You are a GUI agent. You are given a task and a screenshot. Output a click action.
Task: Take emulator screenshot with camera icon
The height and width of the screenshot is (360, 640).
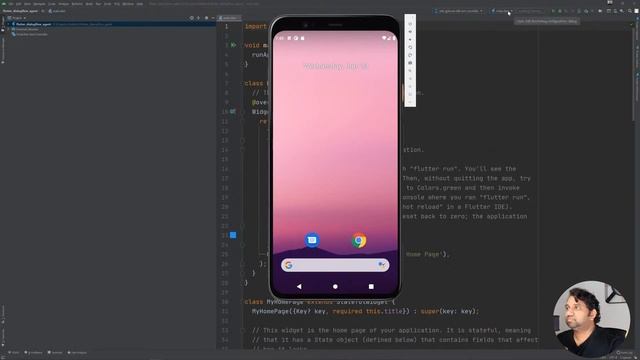(410, 63)
